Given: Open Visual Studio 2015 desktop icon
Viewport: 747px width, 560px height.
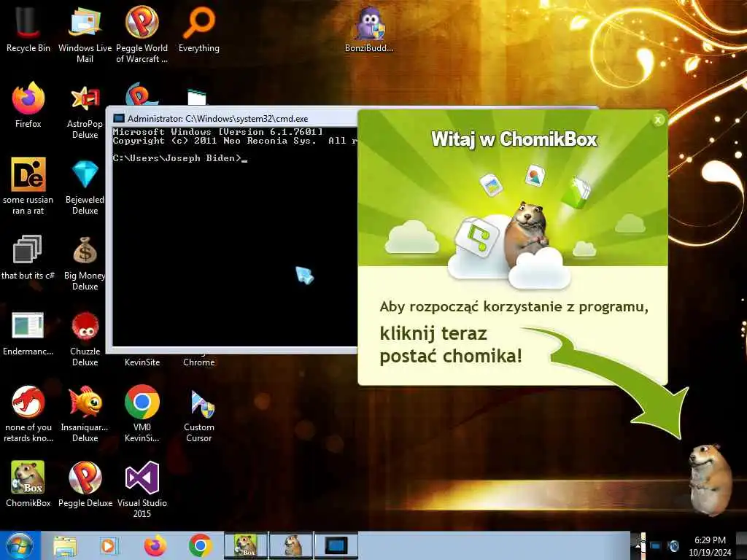Looking at the screenshot, I should click(142, 489).
